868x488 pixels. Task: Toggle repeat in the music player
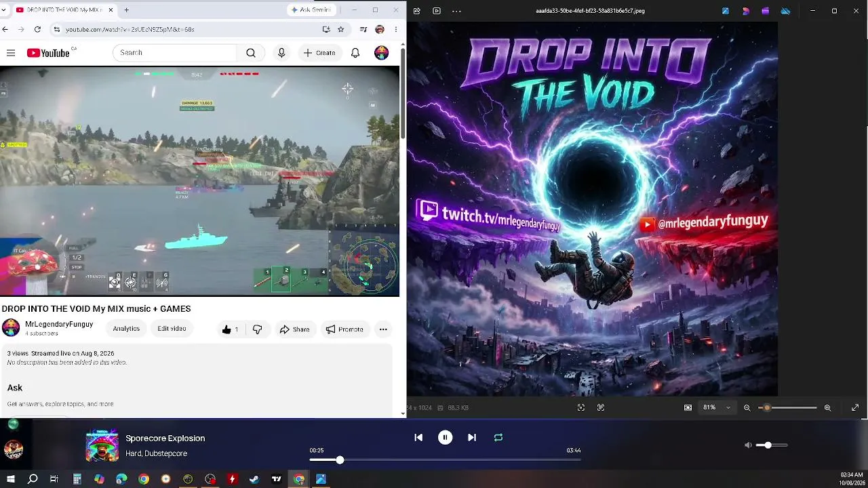coord(498,438)
